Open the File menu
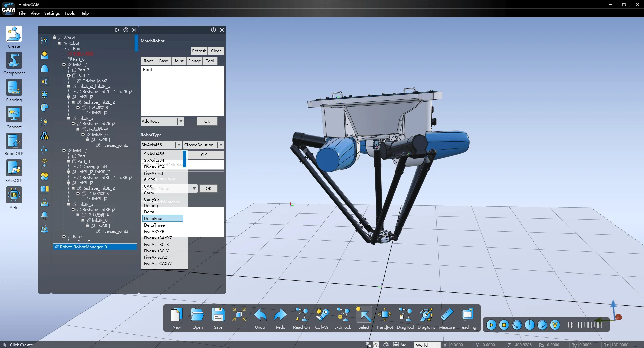 pyautogui.click(x=22, y=13)
